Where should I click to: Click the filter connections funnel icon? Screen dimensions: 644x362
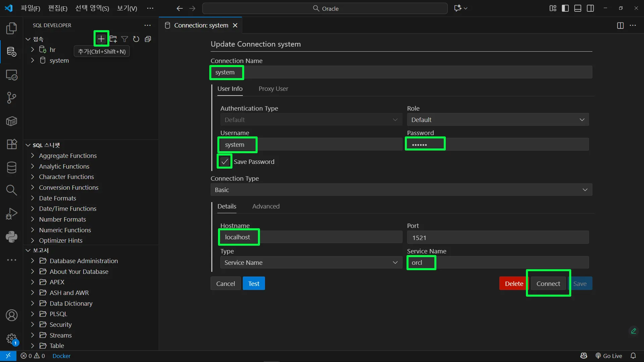coord(124,39)
